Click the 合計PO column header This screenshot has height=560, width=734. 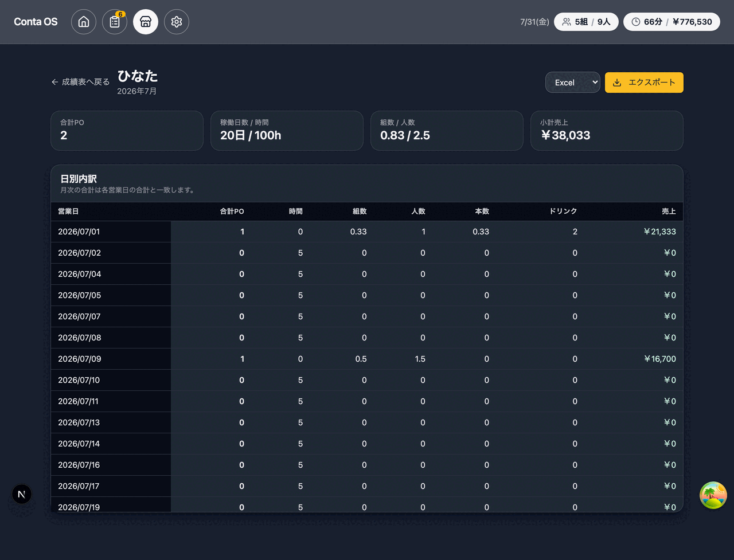(232, 212)
